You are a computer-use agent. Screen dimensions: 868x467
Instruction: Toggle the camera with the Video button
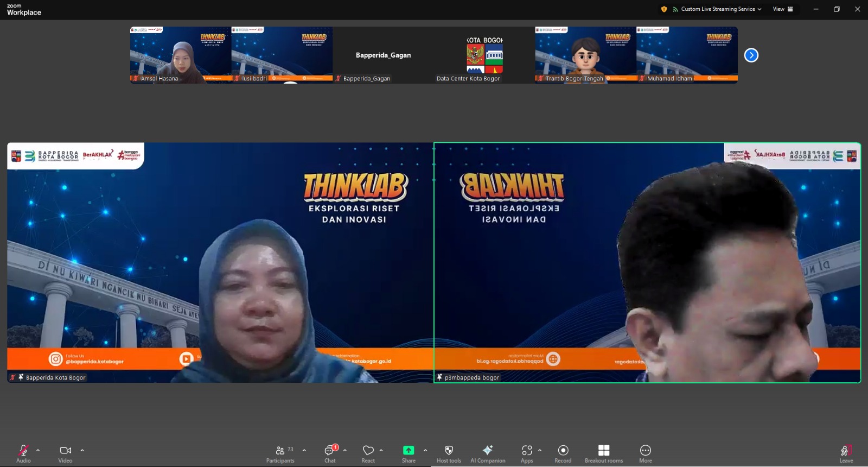65,453
